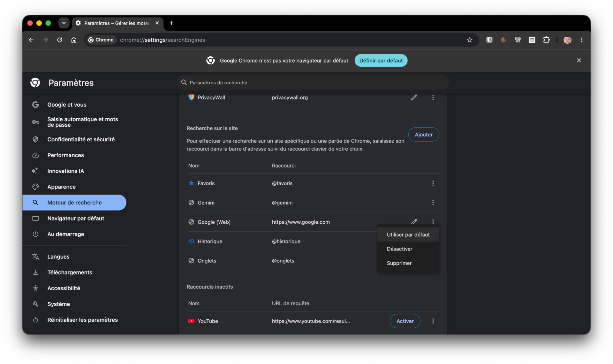Click the privacywall.org shortcut text
The image size is (613, 364).
(x=290, y=98)
